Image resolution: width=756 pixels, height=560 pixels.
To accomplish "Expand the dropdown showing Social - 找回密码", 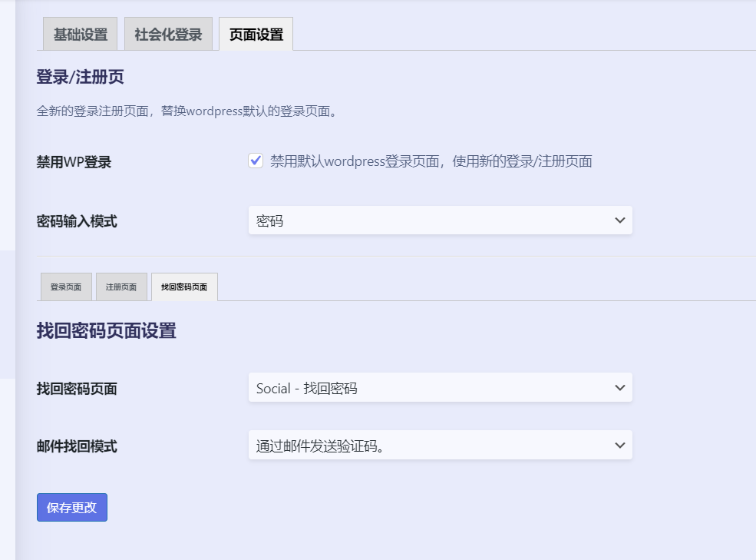I will 440,388.
